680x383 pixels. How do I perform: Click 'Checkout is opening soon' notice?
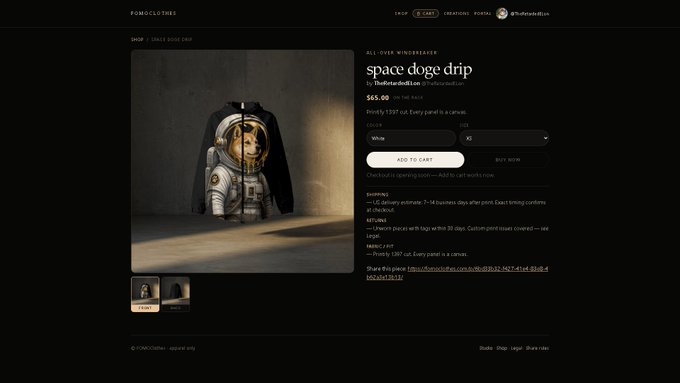pos(430,175)
